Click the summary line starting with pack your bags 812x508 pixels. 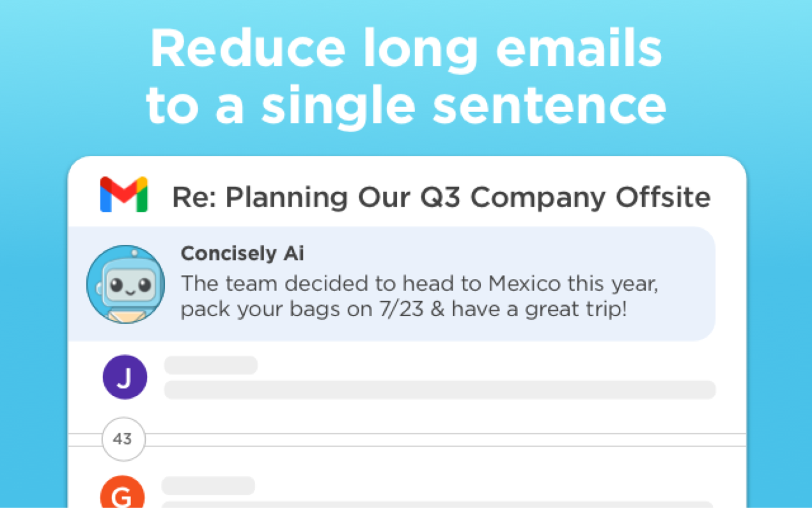coord(403,309)
